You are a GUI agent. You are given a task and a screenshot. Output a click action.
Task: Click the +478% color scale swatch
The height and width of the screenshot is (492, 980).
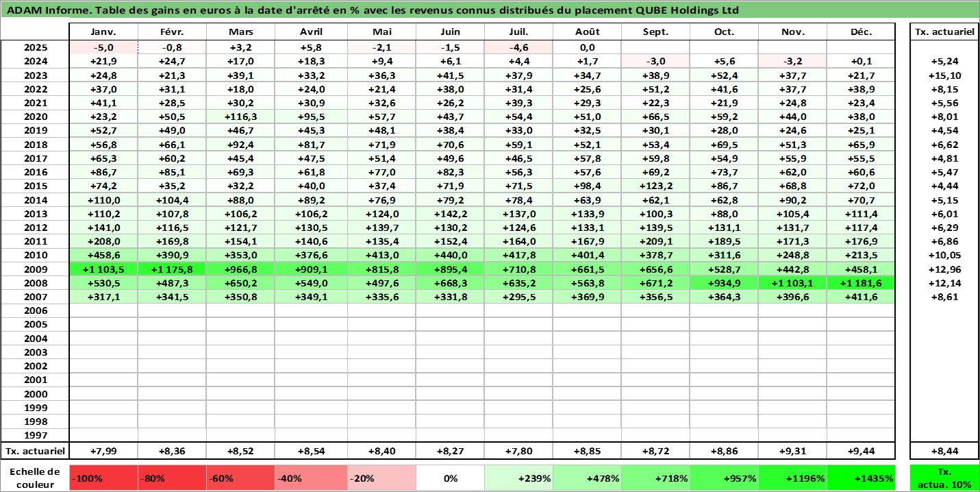pos(587,478)
